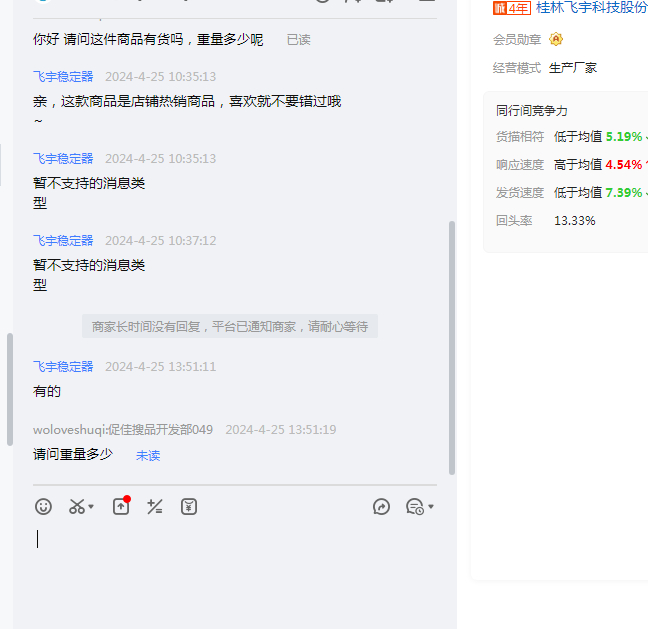The height and width of the screenshot is (629, 648).
Task: Open the calculator-style plus-divide icon
Action: (154, 507)
